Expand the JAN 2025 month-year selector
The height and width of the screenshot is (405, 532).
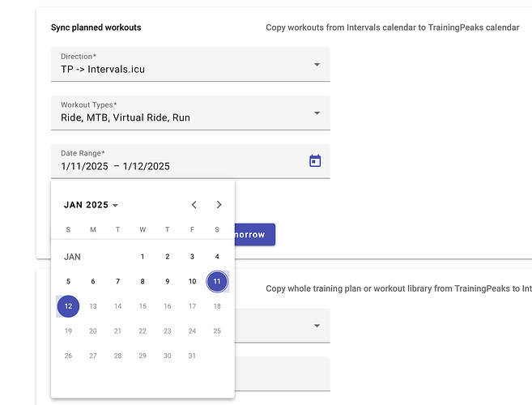tap(91, 205)
